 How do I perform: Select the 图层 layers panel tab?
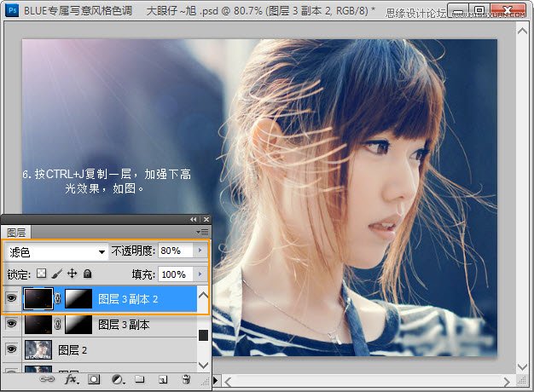[x=16, y=232]
